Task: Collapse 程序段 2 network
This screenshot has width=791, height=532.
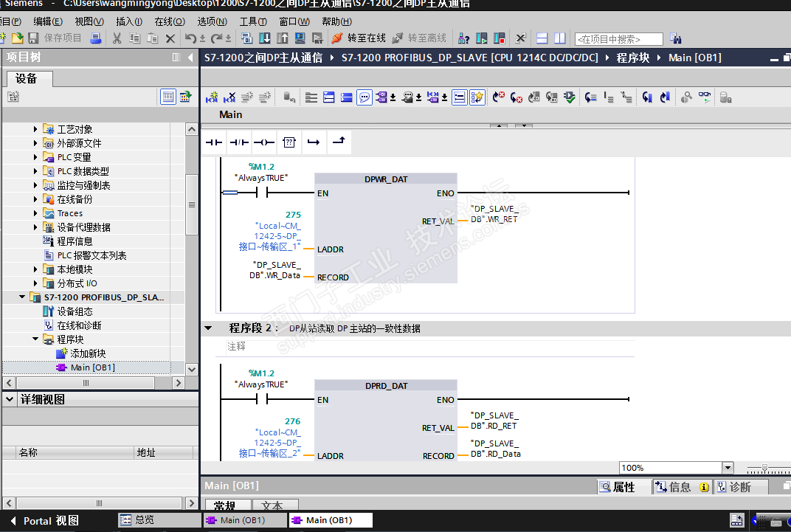Action: click(208, 328)
